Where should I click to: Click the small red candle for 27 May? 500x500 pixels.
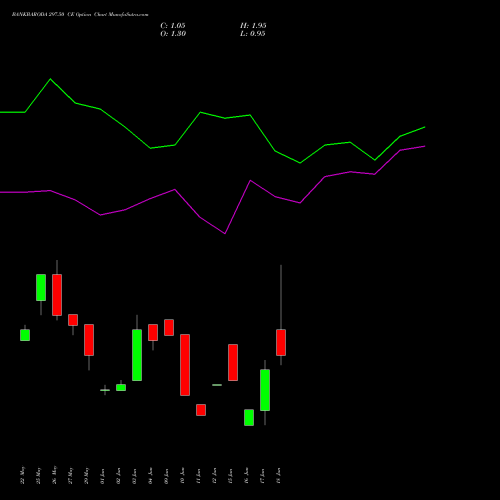(73, 320)
